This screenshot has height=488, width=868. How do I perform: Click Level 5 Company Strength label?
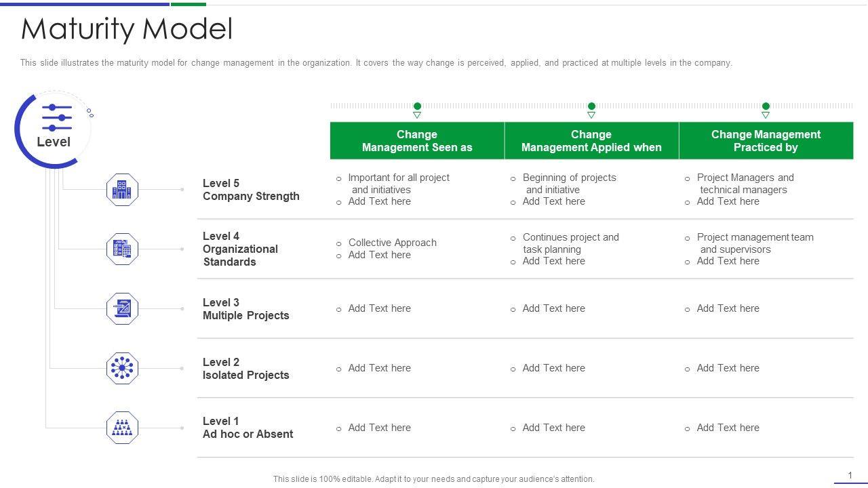250,190
